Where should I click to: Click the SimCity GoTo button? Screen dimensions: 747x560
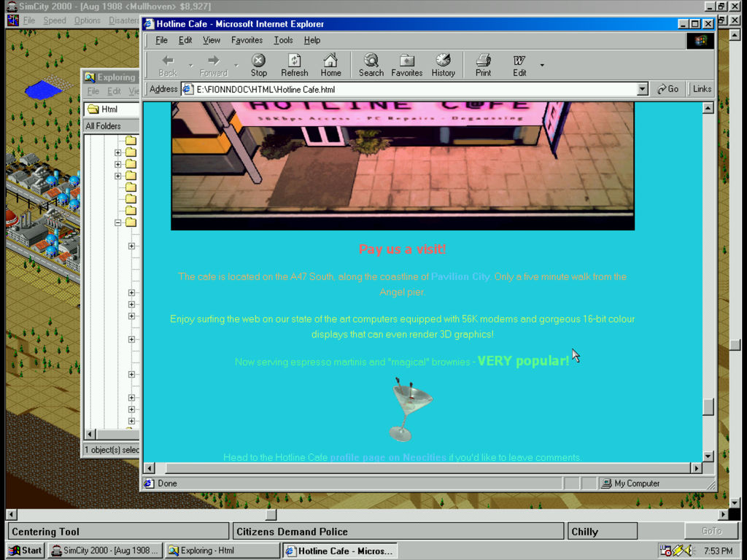point(712,531)
